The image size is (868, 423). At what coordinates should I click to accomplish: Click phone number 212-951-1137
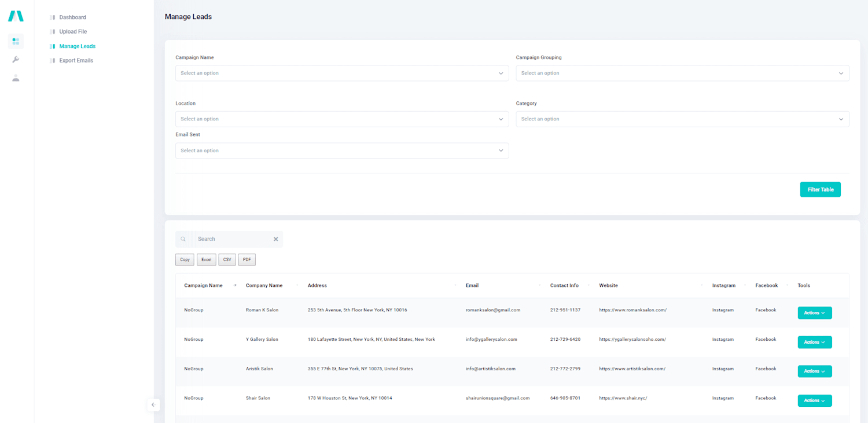click(x=565, y=310)
